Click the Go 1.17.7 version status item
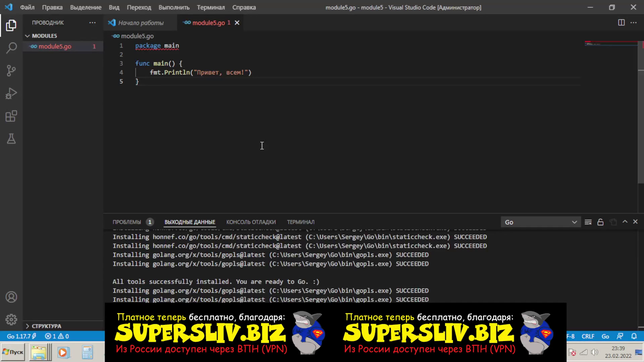Image resolution: width=644 pixels, height=362 pixels. 21,336
